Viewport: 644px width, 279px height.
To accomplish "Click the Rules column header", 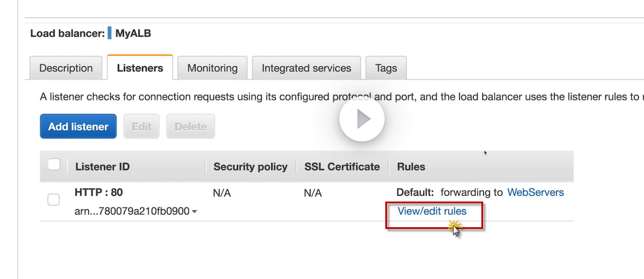I will click(x=411, y=167).
